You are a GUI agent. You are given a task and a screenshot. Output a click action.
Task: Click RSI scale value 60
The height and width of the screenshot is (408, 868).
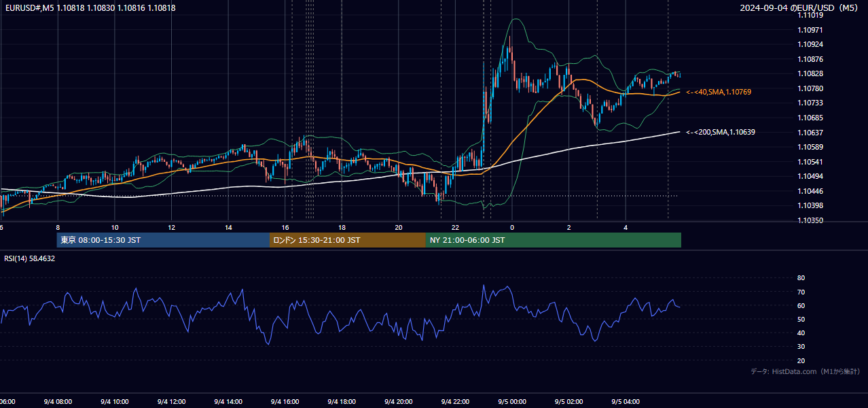click(x=801, y=305)
